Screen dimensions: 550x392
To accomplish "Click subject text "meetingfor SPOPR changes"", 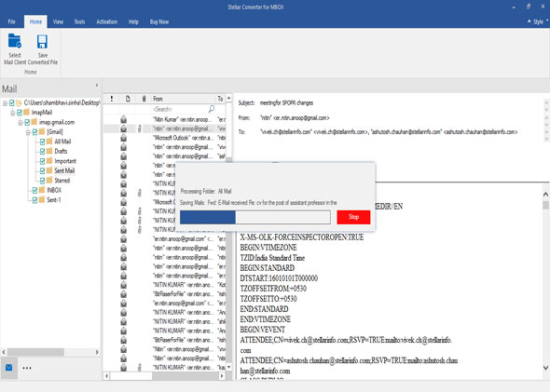I will click(286, 103).
